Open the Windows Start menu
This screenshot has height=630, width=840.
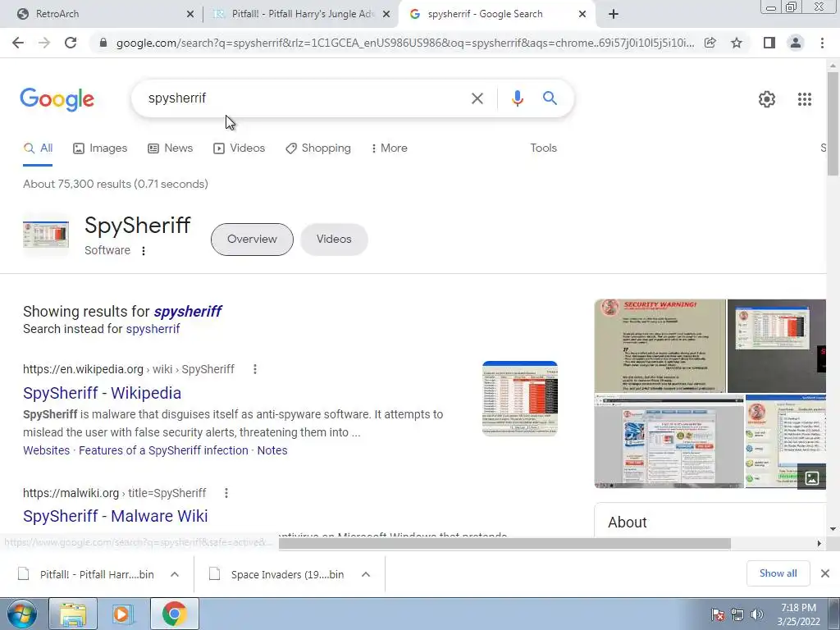pos(22,614)
